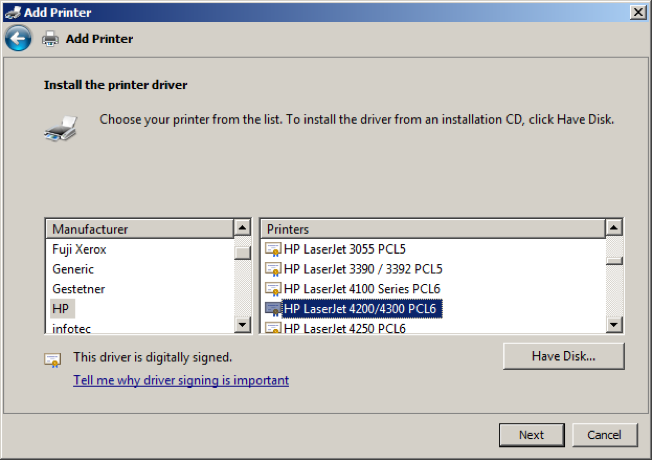The width and height of the screenshot is (652, 460).
Task: Click the printer icon beside the Add Printer heading
Action: [x=50, y=39]
